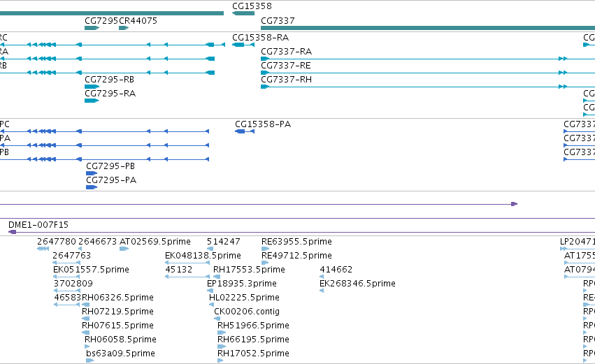Open the RH07615.5prime EST label

click(x=117, y=326)
